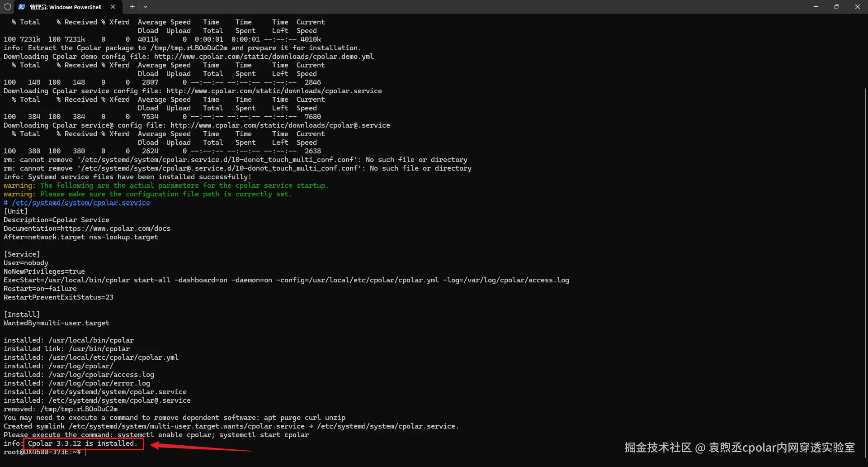Click the shield icon beside the tab

tap(7, 7)
